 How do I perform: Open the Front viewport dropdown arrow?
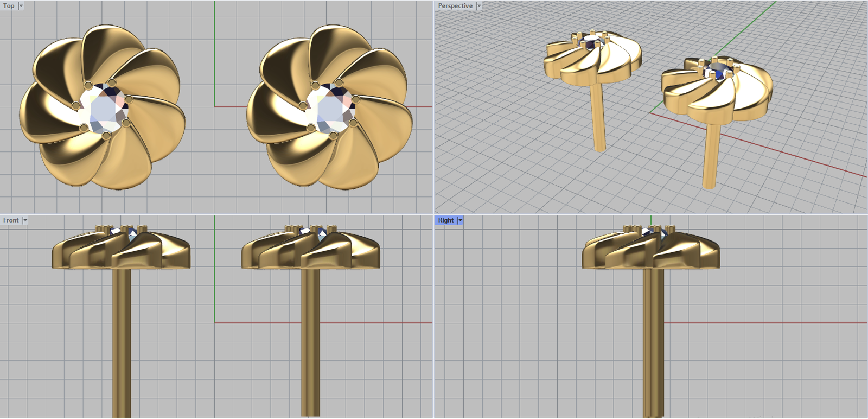(x=25, y=220)
